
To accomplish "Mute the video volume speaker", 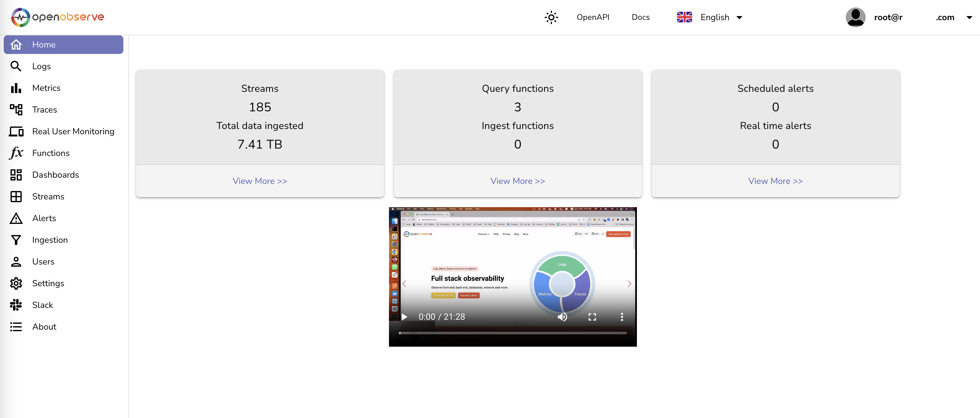I will coord(562,317).
